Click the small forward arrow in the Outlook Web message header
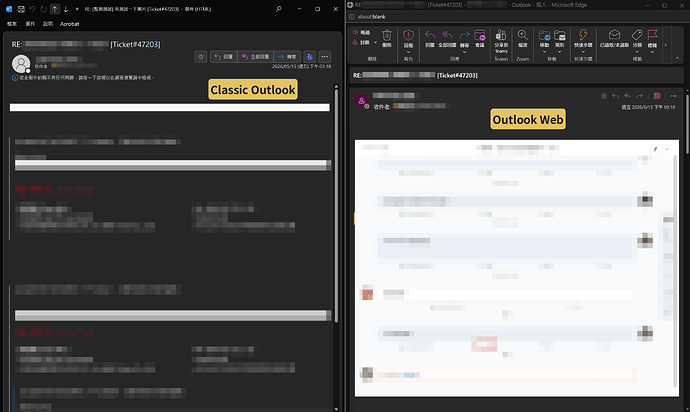690x412 pixels. coord(639,96)
